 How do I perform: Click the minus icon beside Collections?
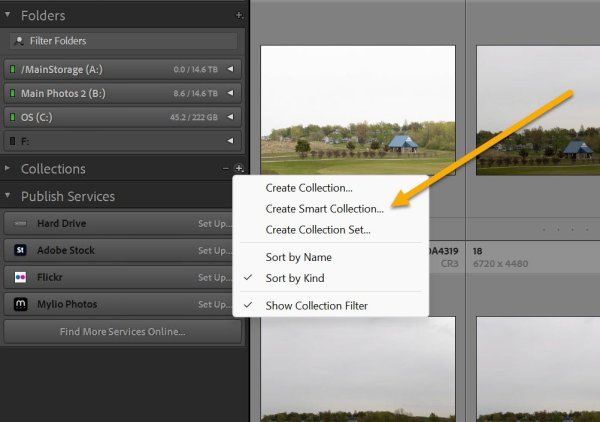225,169
